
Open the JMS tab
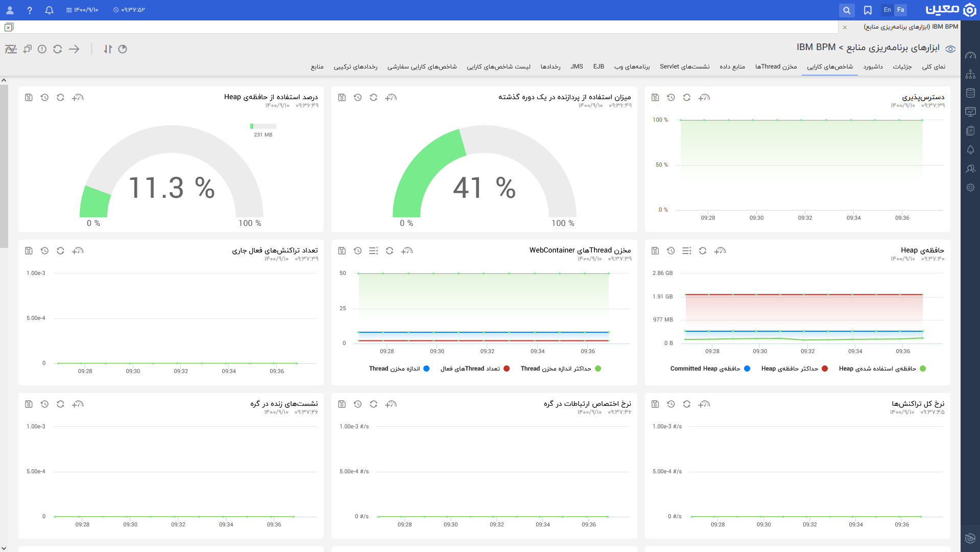[577, 66]
